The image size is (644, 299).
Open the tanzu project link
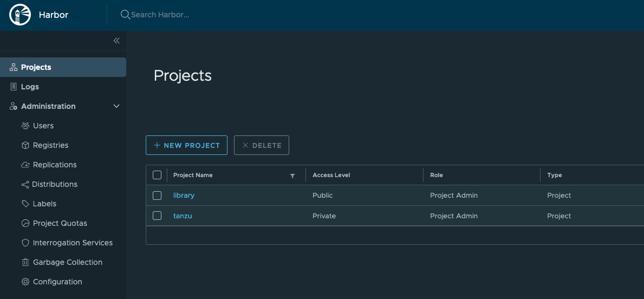point(183,216)
